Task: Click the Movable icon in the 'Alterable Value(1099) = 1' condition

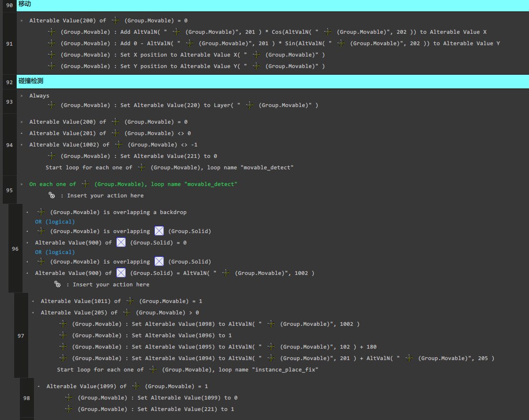Action: point(136,386)
